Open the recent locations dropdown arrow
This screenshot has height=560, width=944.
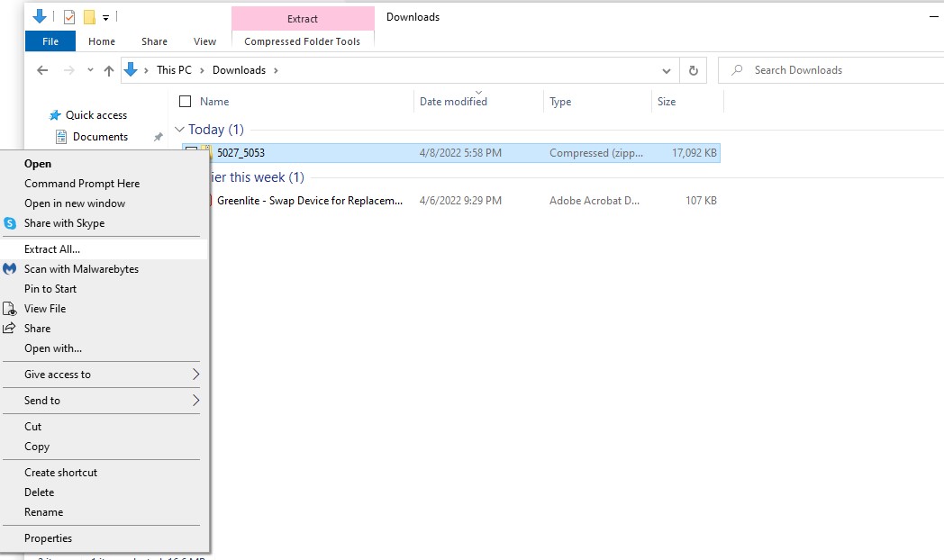pyautogui.click(x=90, y=70)
